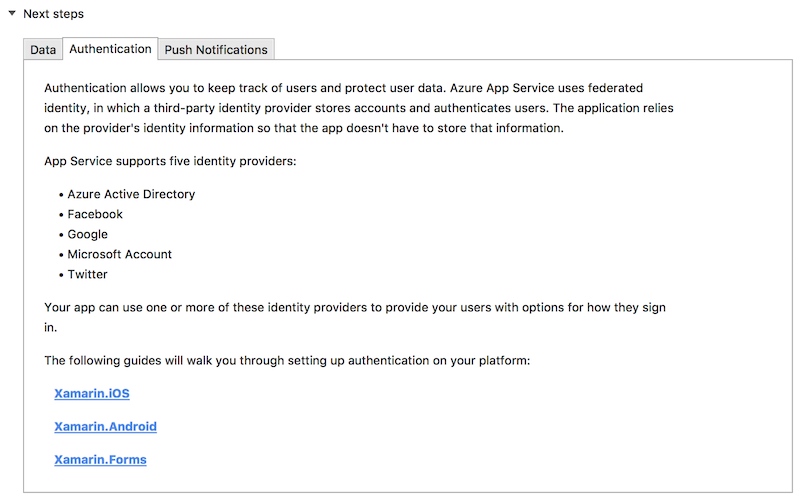Open the Xamarin.iOS guide link

coord(92,393)
